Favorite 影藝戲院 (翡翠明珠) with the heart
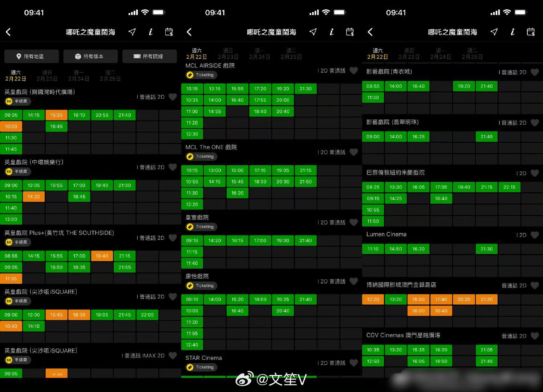Screen dimensions: 543x392 click(x=535, y=123)
